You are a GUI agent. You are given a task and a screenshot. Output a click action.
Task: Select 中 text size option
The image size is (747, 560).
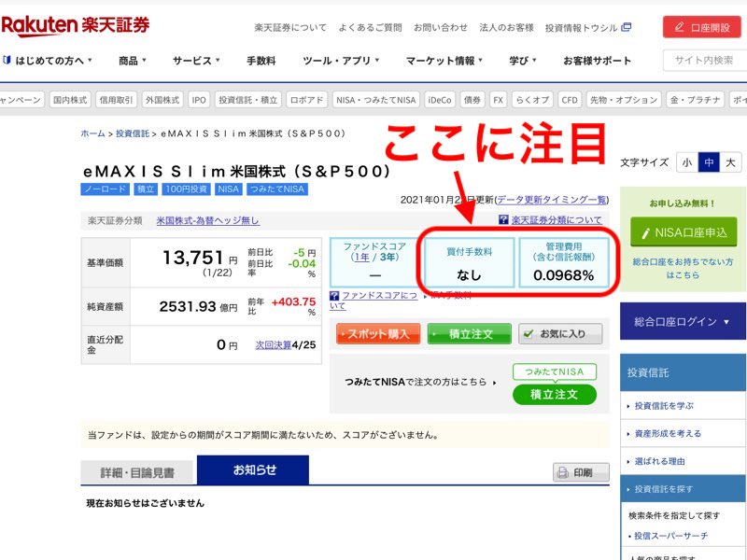pos(709,162)
